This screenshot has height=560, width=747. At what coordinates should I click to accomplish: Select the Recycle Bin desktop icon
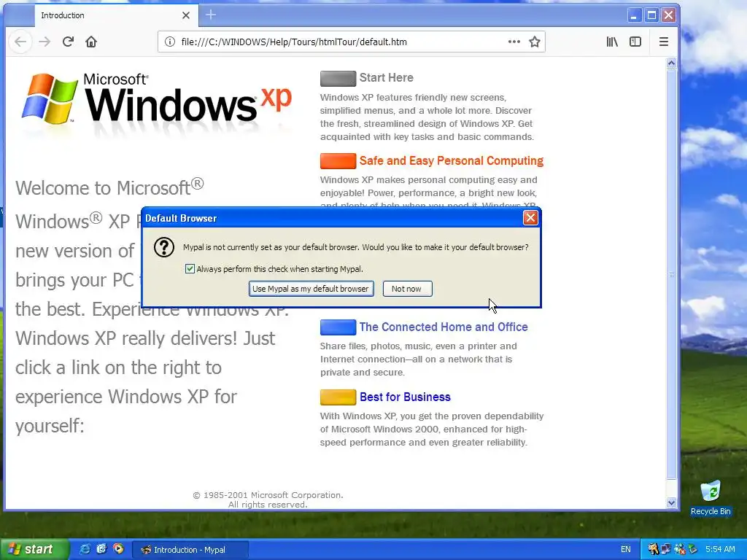[711, 498]
